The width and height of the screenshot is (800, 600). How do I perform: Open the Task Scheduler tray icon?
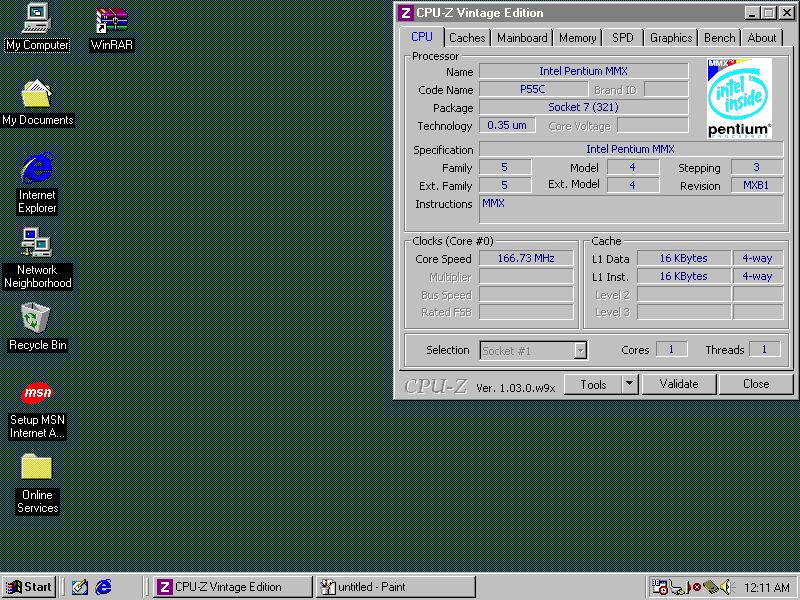[660, 587]
